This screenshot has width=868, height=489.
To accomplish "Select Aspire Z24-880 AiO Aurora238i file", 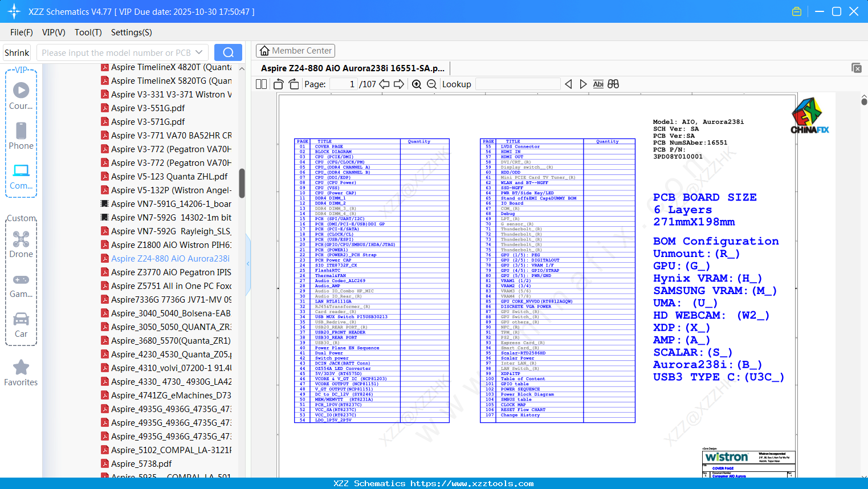I will (x=170, y=259).
